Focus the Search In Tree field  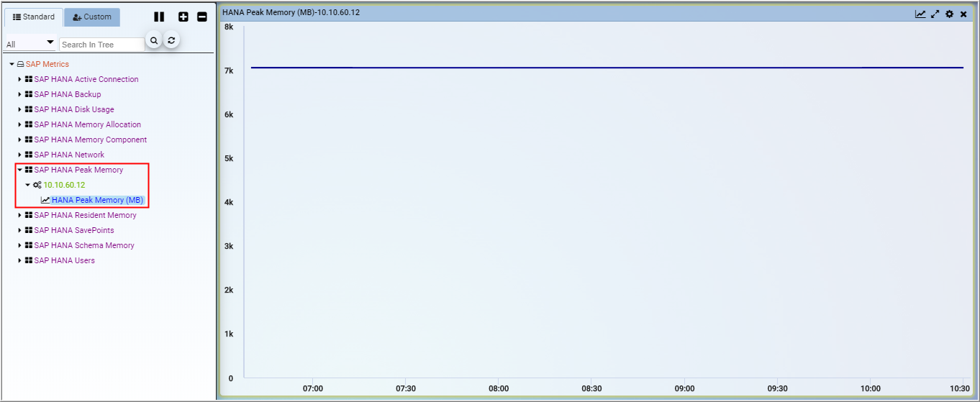[x=102, y=45]
